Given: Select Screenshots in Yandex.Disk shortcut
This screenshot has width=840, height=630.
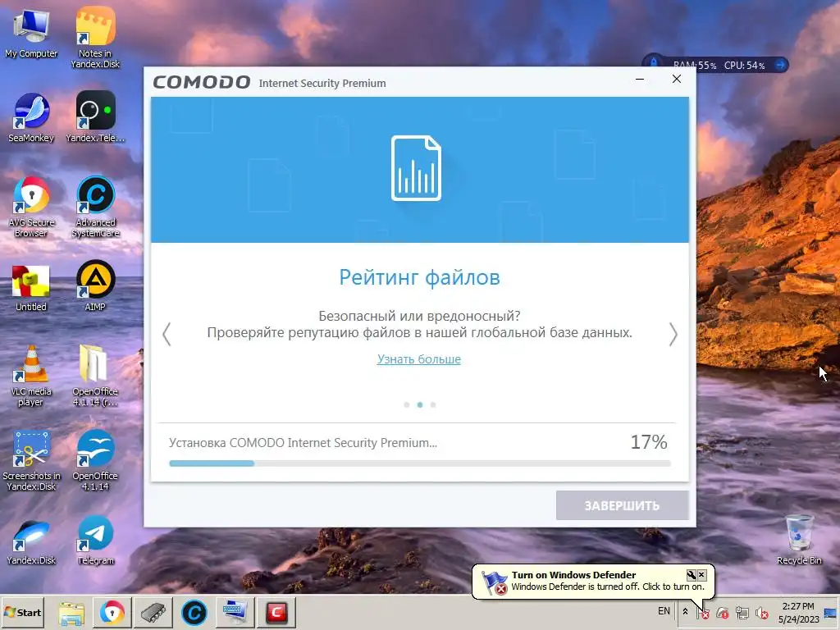Looking at the screenshot, I should [31, 461].
